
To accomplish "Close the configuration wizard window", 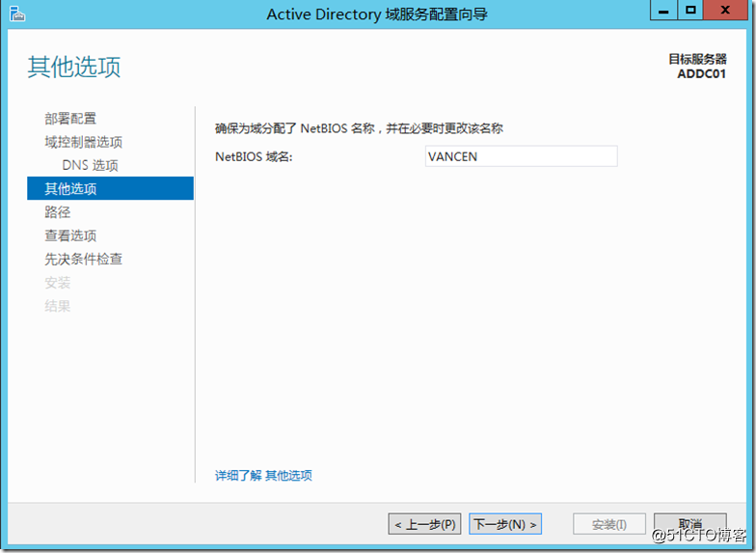I will point(725,10).
